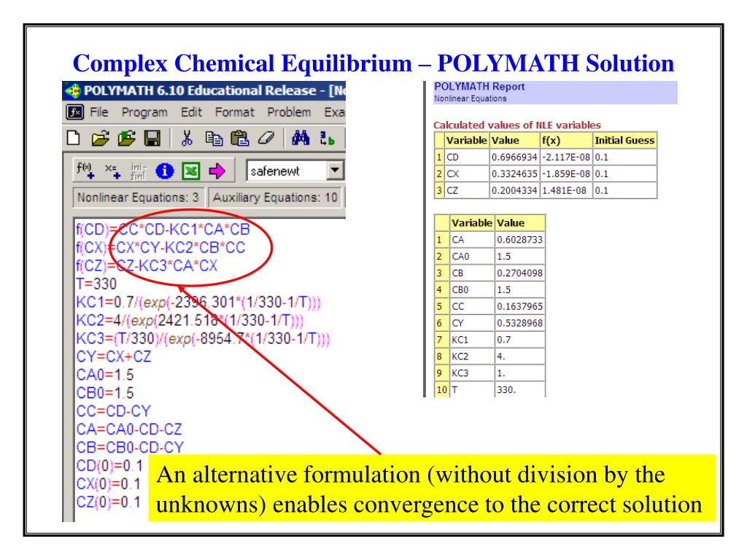Click the CY=CX+CZ line
This screenshot has width=747, height=560.
[113, 357]
